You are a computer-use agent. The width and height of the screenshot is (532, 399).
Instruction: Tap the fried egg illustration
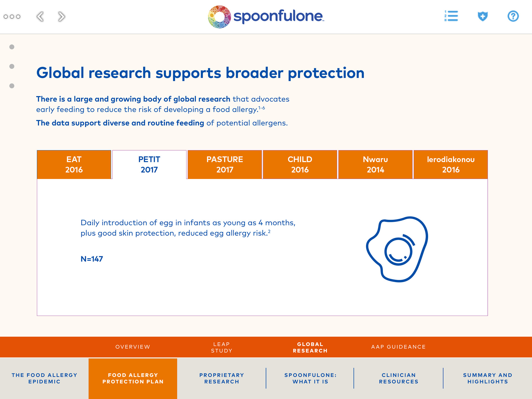[397, 249]
